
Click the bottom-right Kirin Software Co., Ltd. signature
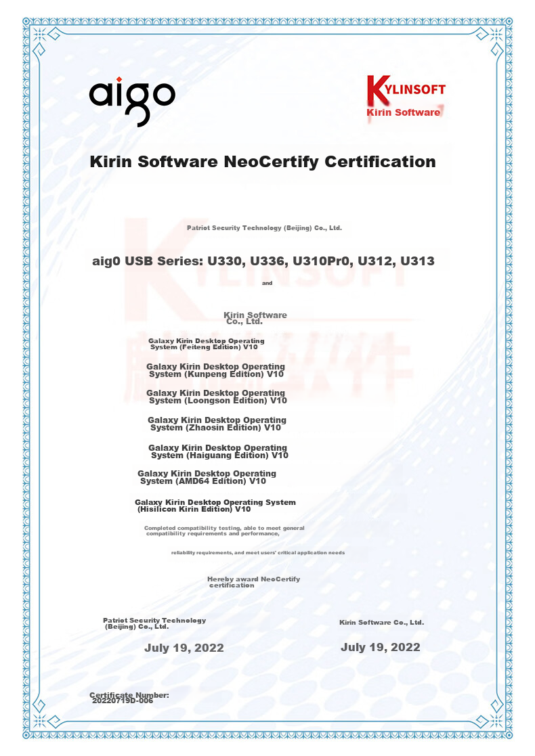(x=381, y=623)
